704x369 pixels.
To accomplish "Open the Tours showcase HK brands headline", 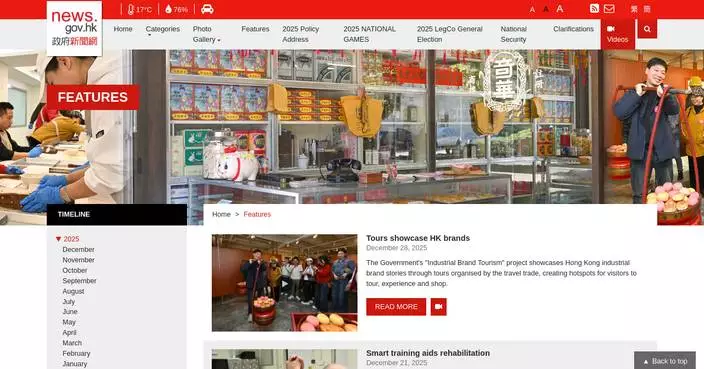I will (418, 238).
